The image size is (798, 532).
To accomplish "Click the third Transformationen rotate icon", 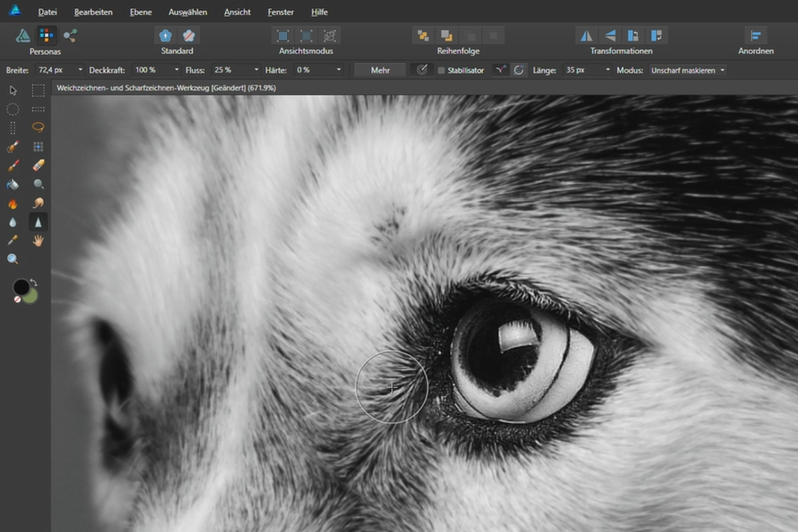I will pyautogui.click(x=633, y=35).
